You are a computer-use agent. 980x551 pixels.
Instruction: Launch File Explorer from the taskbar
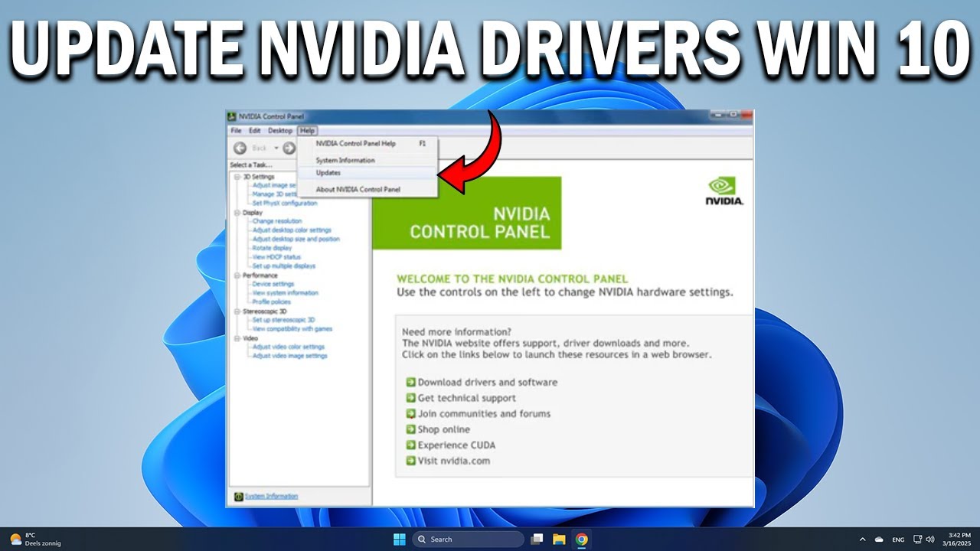(x=559, y=539)
